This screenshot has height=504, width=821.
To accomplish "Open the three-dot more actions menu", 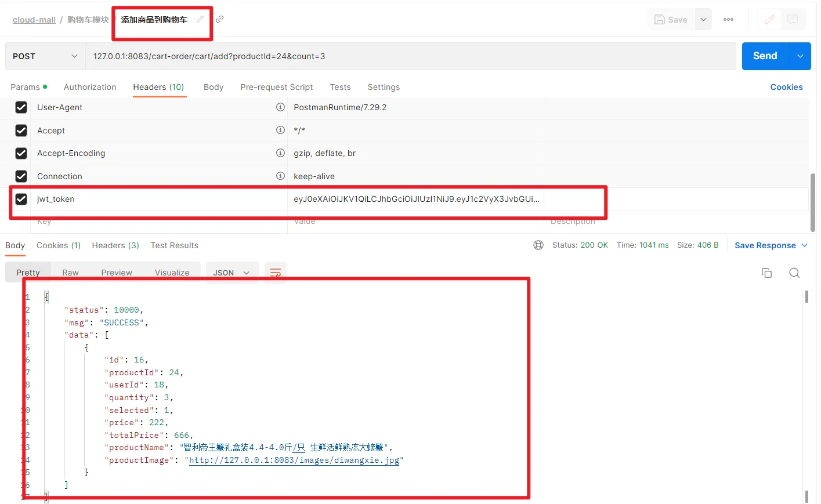I will tap(728, 20).
